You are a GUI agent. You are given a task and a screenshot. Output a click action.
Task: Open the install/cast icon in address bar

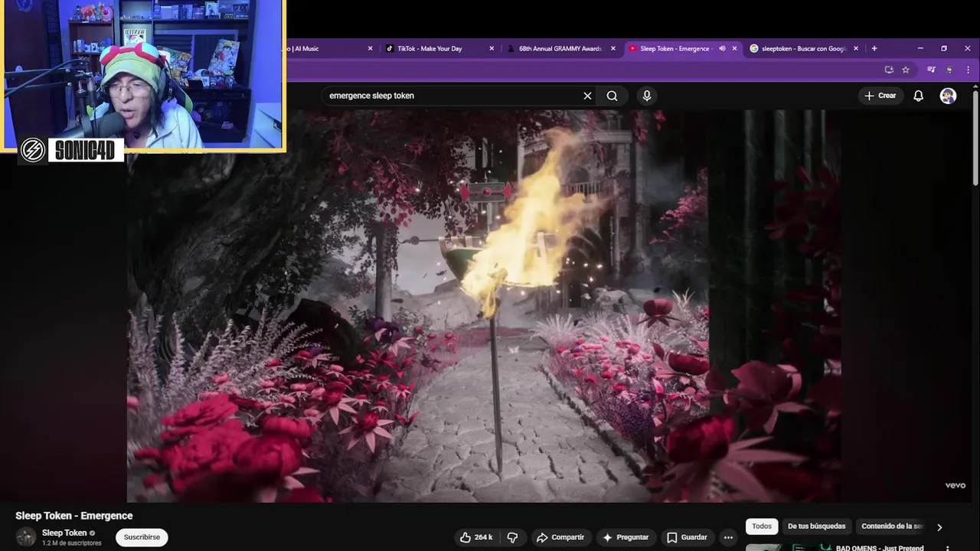pos(889,70)
